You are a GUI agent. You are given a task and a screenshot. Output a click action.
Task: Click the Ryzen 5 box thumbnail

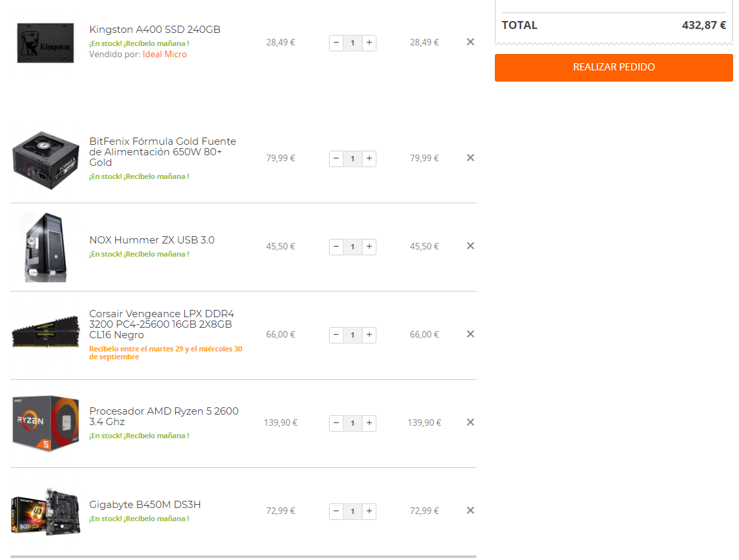(45, 423)
